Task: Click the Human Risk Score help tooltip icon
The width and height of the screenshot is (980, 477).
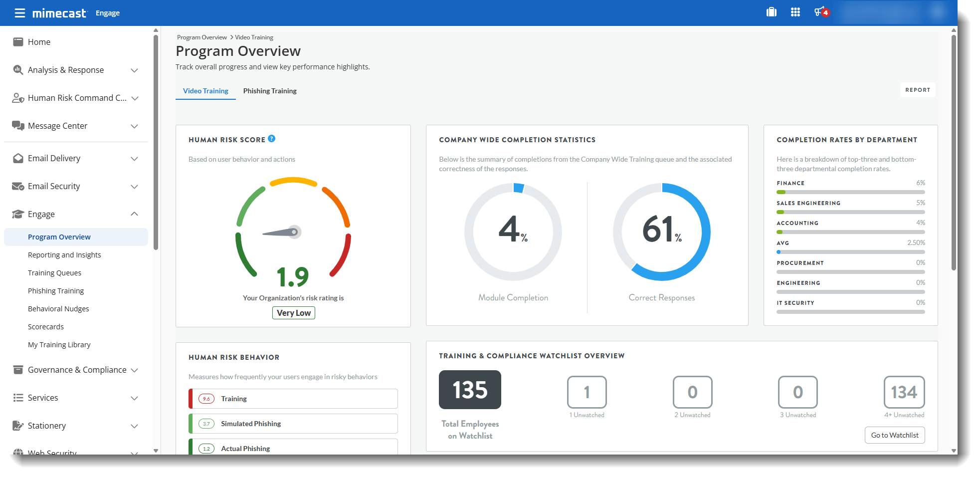Action: click(x=271, y=139)
